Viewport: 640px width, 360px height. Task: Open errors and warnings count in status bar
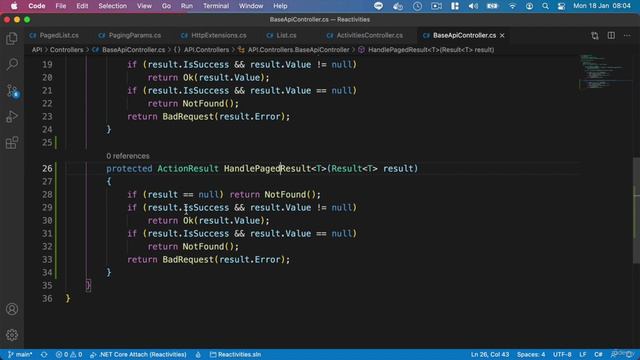pos(69,354)
